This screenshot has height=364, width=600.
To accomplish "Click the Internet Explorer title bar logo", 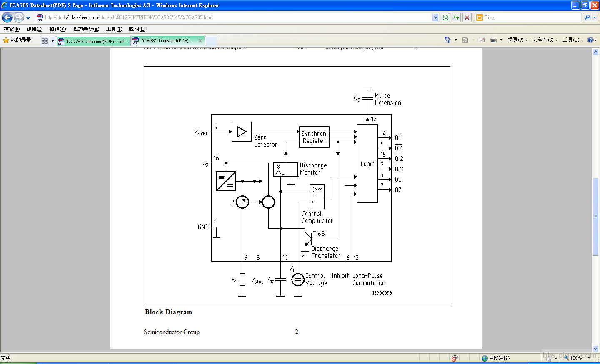I will coord(5,5).
